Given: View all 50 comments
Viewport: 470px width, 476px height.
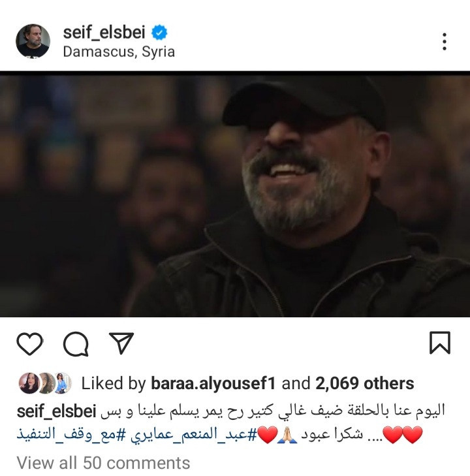Looking at the screenshot, I should tap(104, 463).
